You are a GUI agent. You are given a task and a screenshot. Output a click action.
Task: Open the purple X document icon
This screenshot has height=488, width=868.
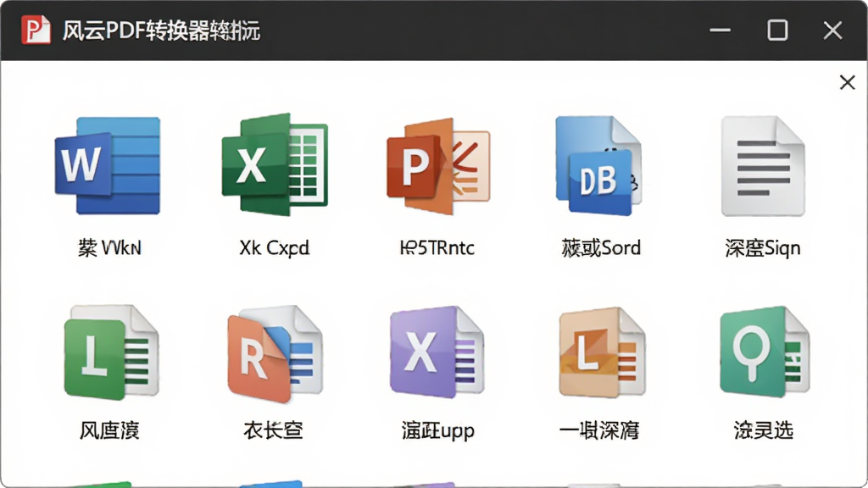(437, 352)
